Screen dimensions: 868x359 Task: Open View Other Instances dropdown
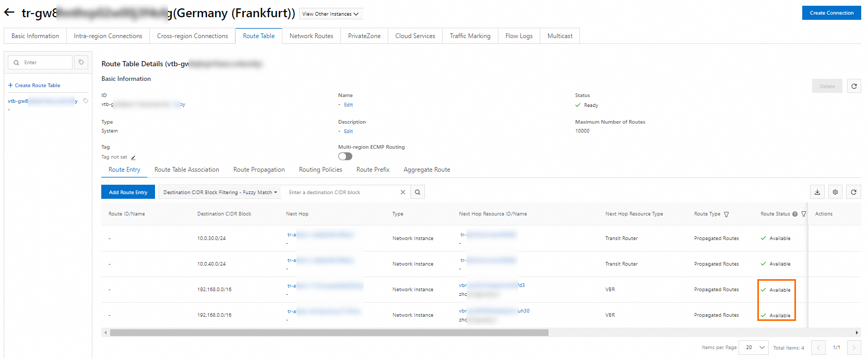330,14
